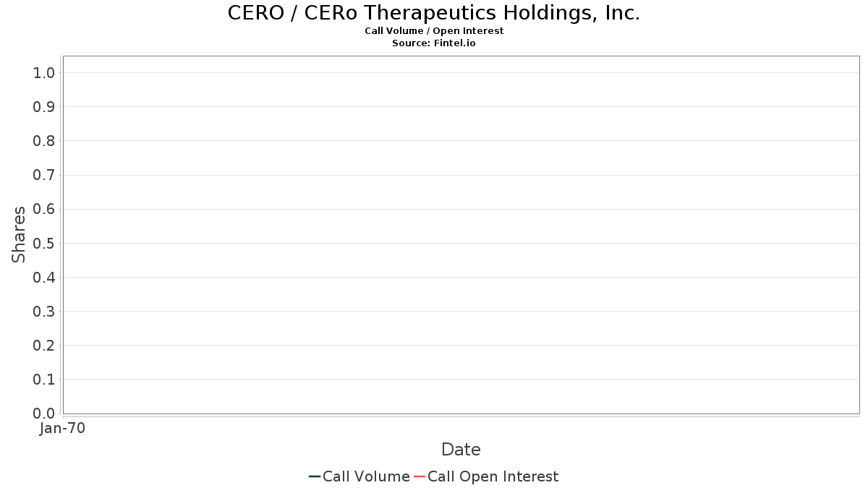Viewport: 868px width, 488px height.
Task: Click the Shares y-axis title
Action: coord(19,234)
